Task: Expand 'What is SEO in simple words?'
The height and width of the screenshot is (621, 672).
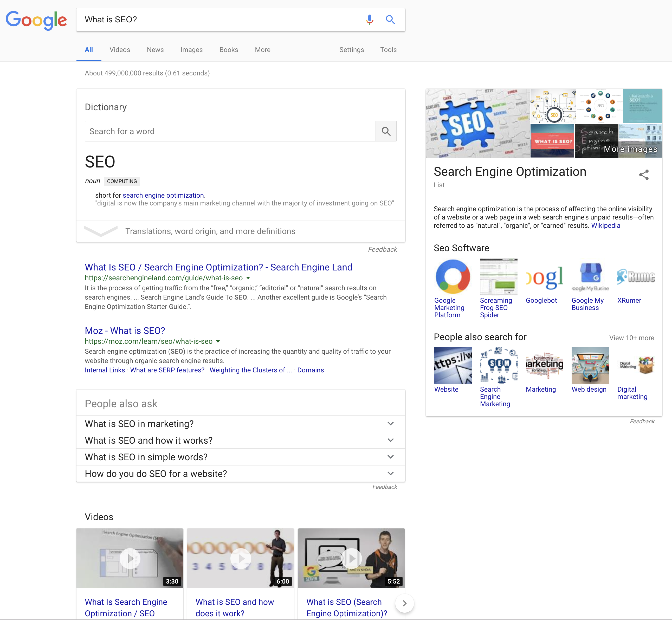Action: click(x=241, y=457)
